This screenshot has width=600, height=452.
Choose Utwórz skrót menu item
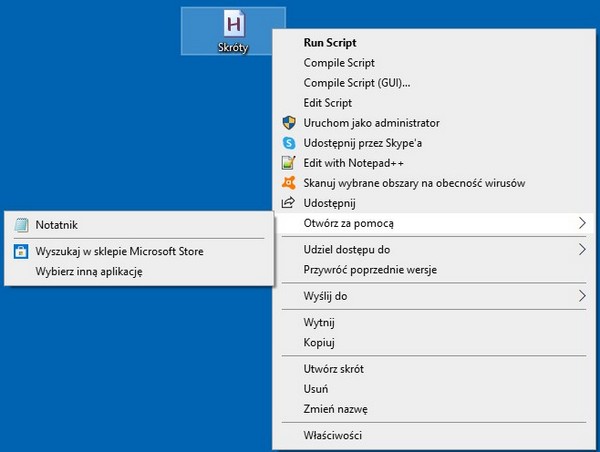tap(333, 369)
